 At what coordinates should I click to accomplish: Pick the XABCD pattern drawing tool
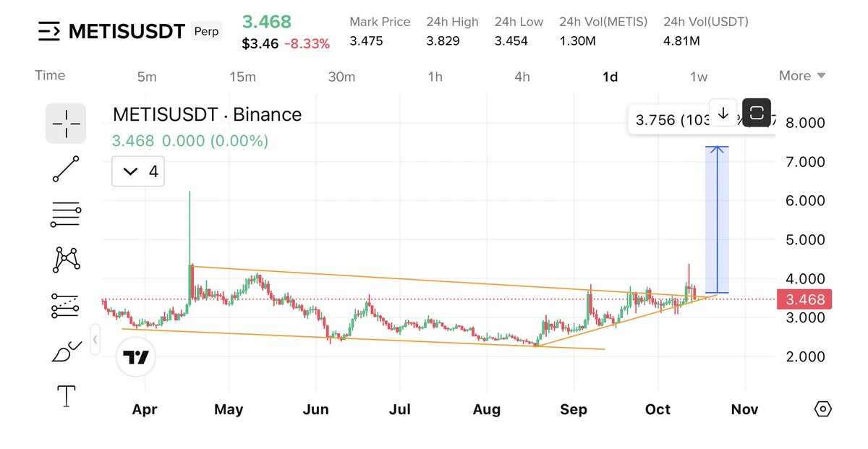[66, 260]
